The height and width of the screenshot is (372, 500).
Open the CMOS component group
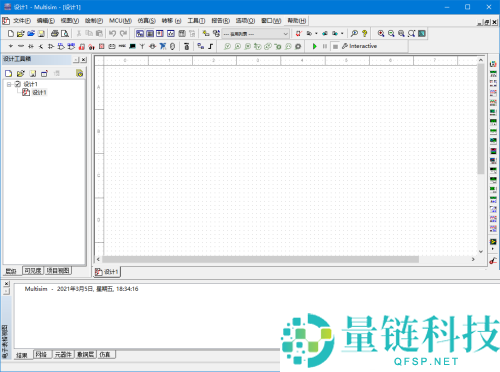pyautogui.click(x=71, y=46)
